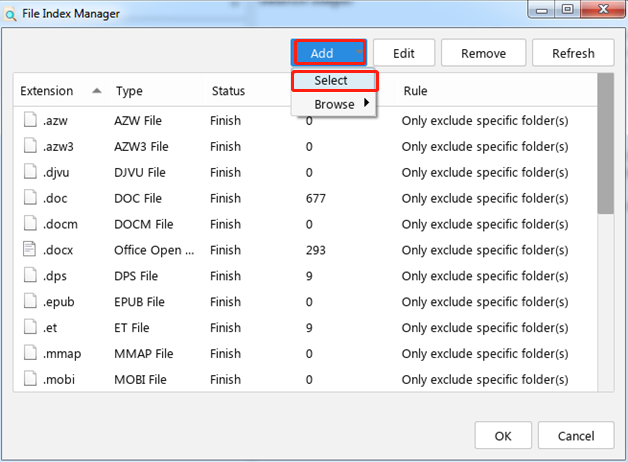The image size is (628, 462).
Task: Select the .doc file icon
Action: click(x=30, y=198)
